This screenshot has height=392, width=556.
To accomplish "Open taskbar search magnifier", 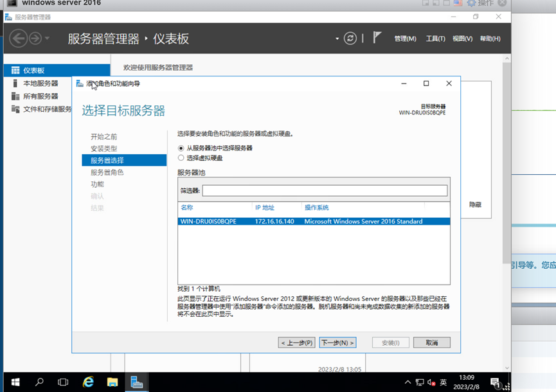I will click(39, 382).
